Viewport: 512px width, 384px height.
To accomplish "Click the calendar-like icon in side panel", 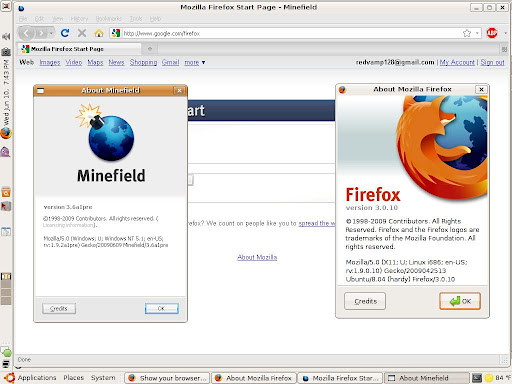I will 6,231.
